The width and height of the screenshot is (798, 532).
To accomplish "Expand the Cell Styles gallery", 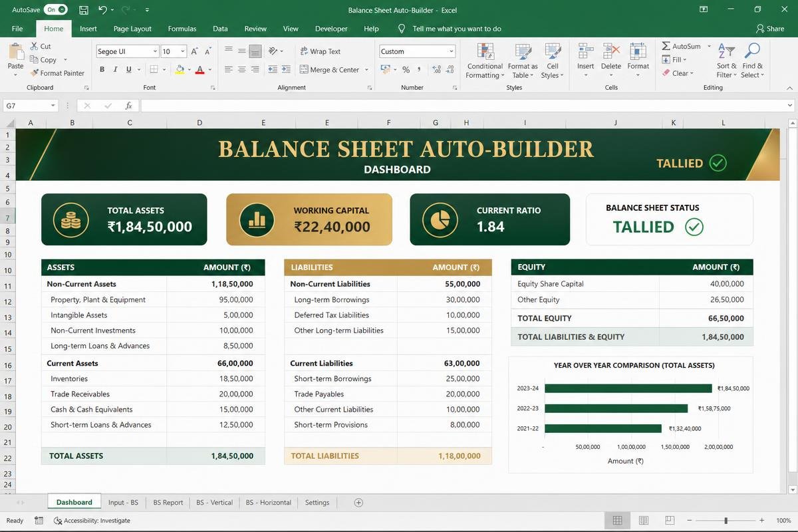I will coord(552,61).
